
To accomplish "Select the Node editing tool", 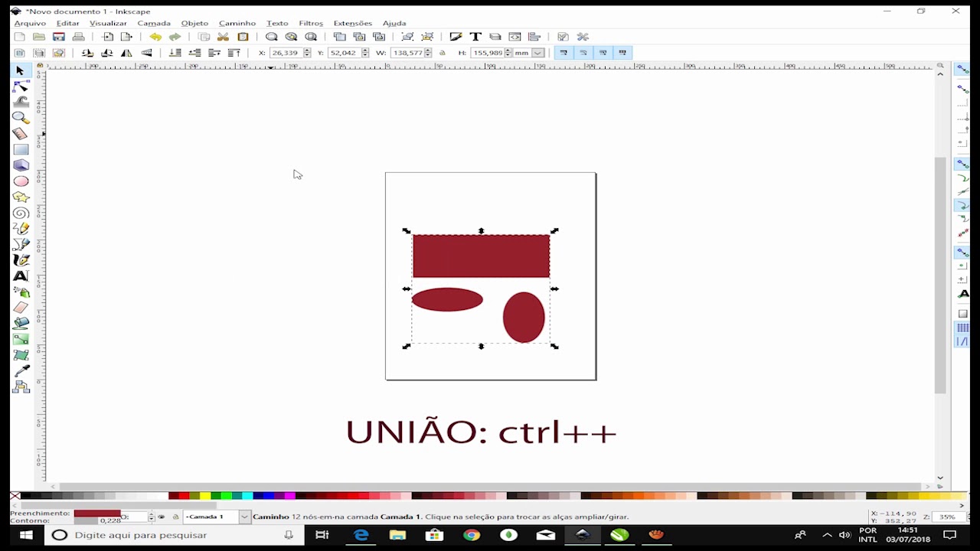I will coord(21,86).
